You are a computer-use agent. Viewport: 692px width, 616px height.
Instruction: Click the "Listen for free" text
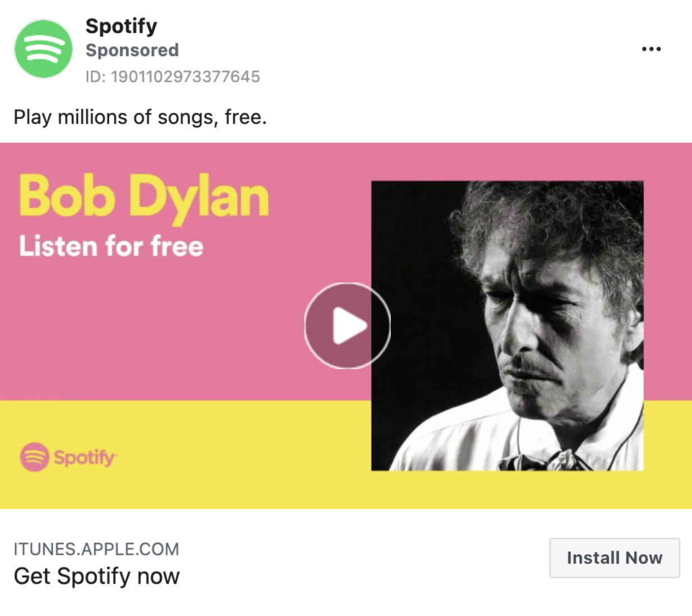(111, 246)
